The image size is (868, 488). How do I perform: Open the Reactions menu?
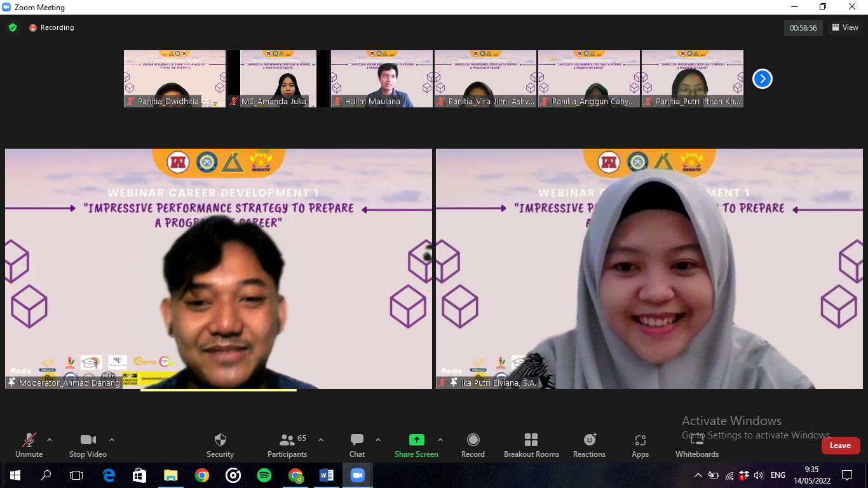pos(589,445)
